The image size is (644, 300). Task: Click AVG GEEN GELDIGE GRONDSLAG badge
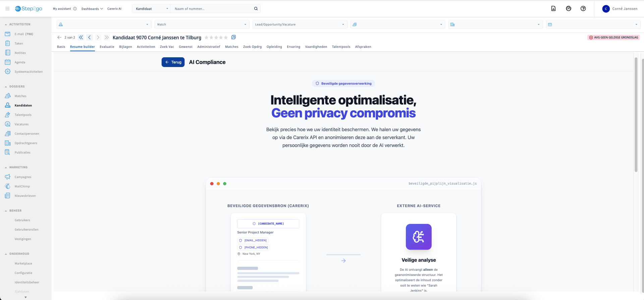(613, 38)
